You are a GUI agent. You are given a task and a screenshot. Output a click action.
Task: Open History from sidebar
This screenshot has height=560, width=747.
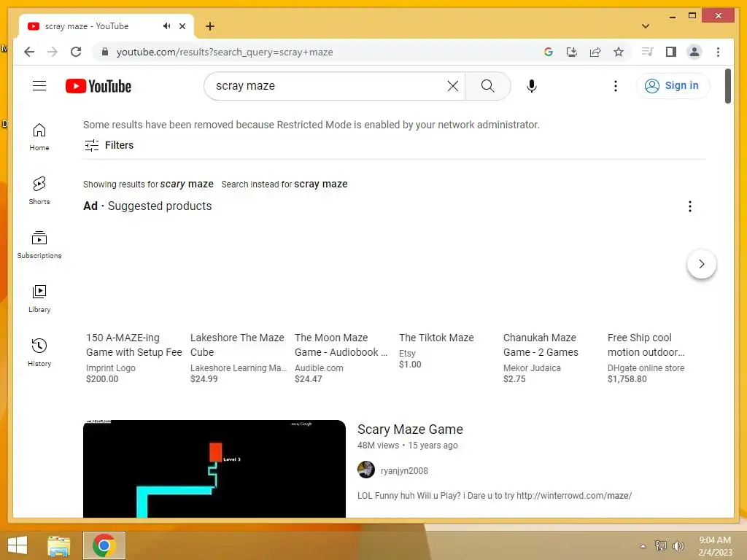click(39, 352)
